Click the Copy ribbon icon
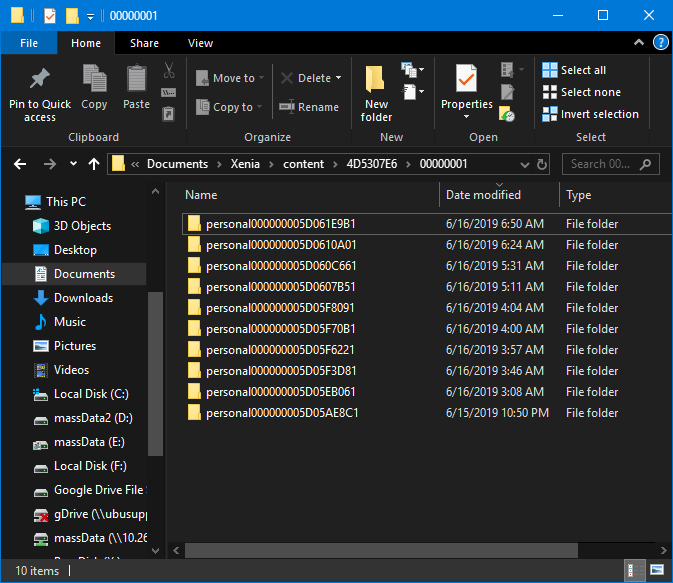Image resolution: width=673 pixels, height=583 pixels. coord(94,79)
